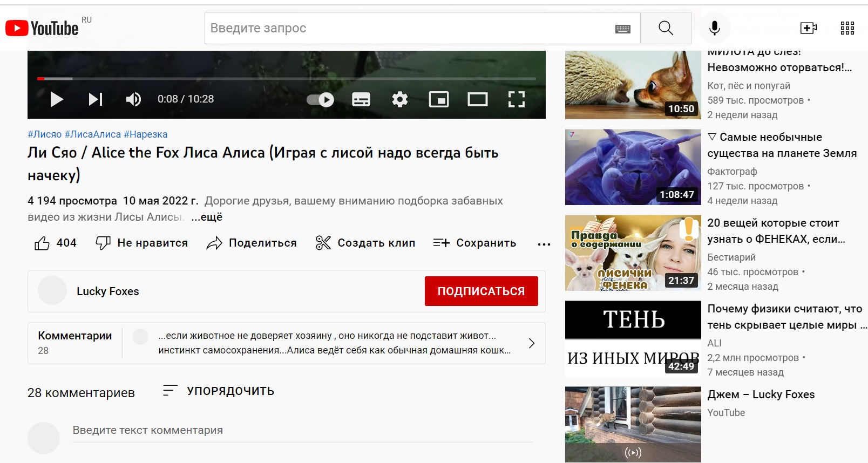Skip to the next video
This screenshot has width=868, height=463.
coord(96,99)
